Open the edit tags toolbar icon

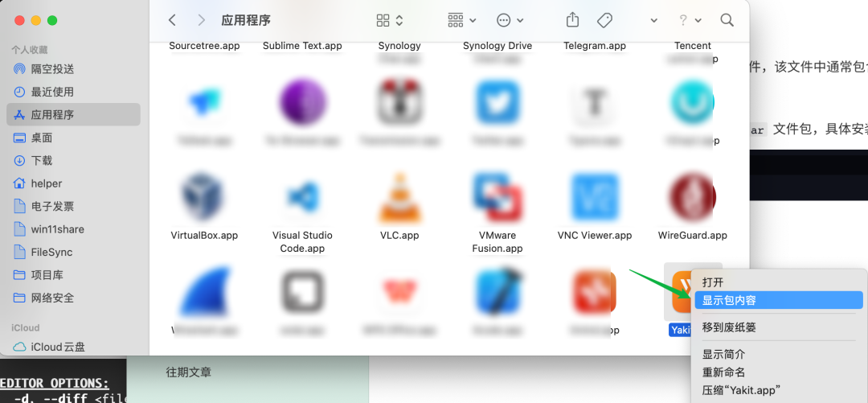(604, 20)
